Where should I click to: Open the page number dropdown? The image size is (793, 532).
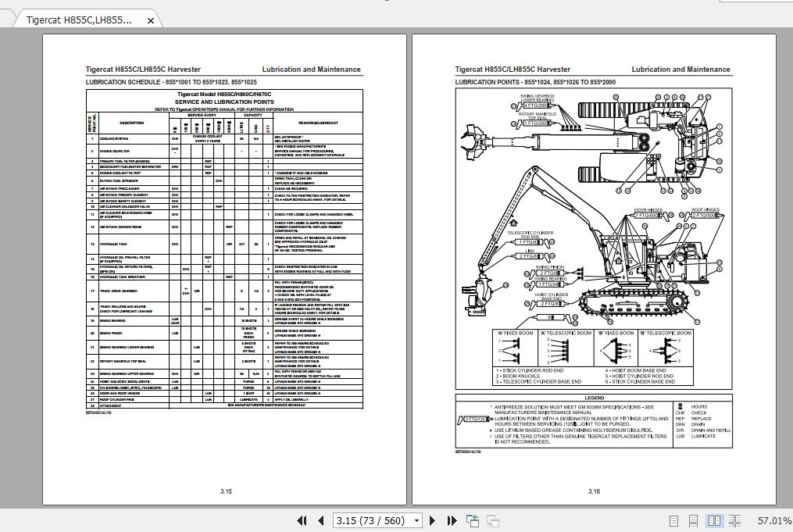tap(416, 520)
